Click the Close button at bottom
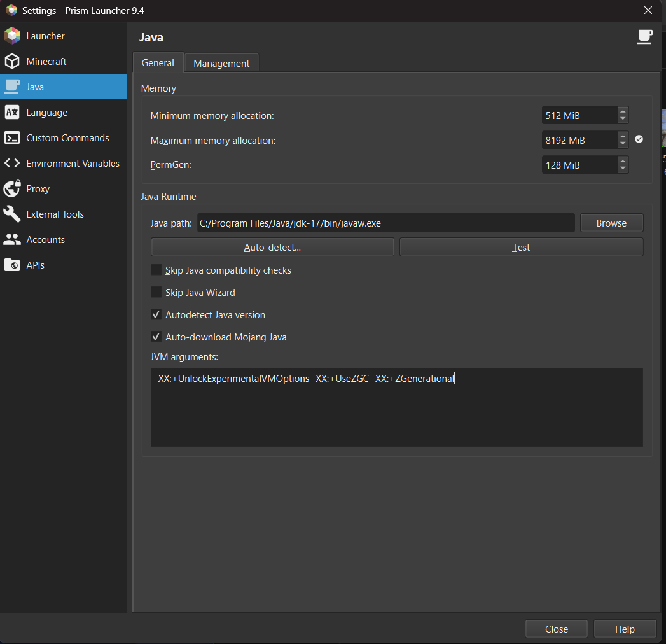 (557, 629)
